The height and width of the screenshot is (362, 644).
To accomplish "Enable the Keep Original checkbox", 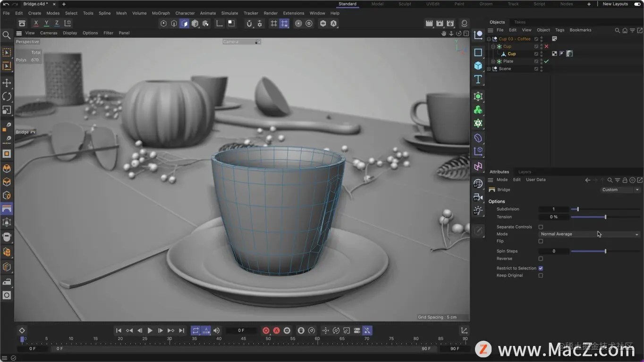I will tap(541, 276).
